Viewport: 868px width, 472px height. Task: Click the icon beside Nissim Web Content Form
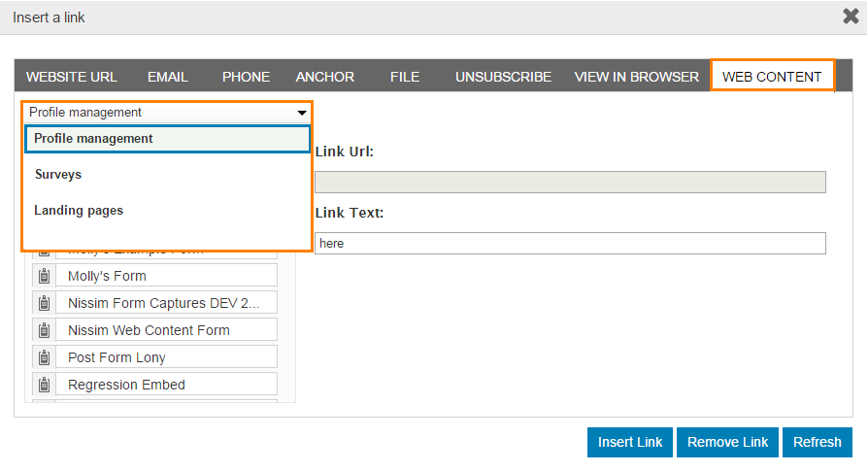44,330
